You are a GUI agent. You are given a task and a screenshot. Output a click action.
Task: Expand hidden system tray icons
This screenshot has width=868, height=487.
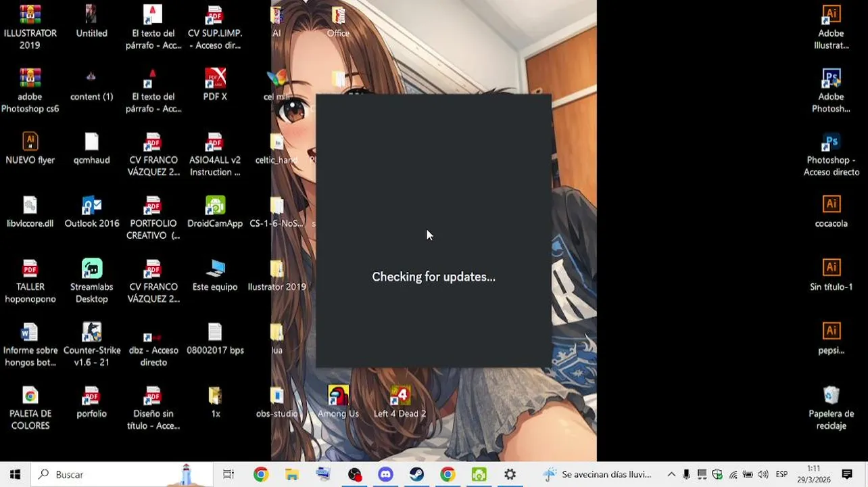coord(671,475)
